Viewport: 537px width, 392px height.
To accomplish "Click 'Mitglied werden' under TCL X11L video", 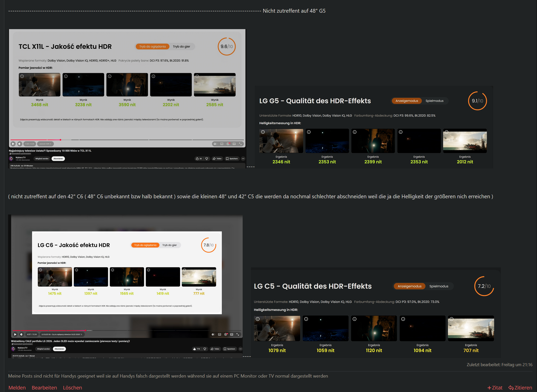I will click(x=42, y=159).
